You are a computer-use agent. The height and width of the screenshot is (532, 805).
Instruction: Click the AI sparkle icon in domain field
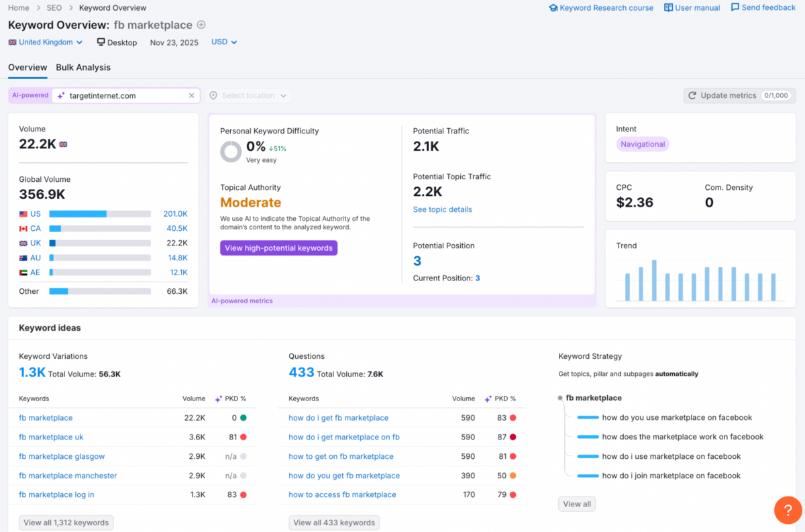pos(61,96)
